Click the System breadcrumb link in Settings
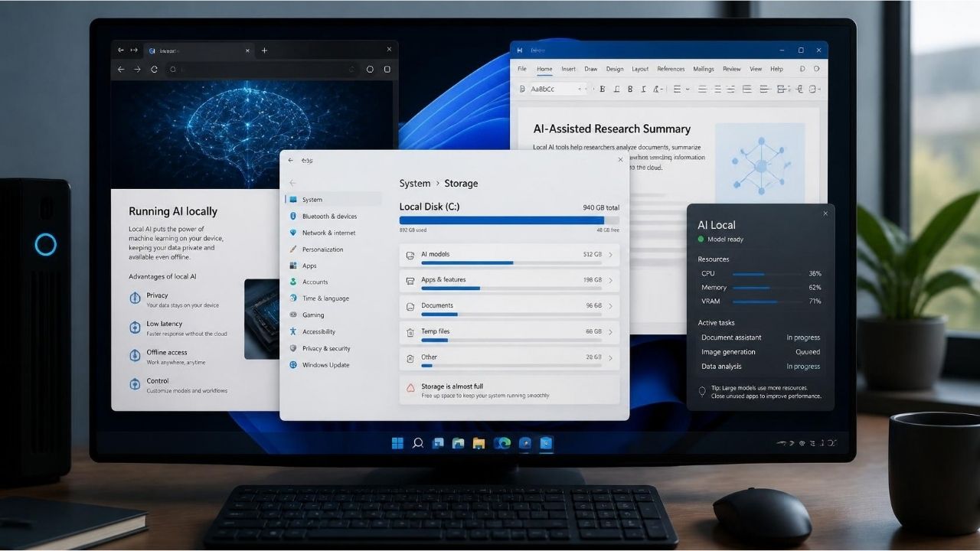Viewport: 980px width, 551px height. pos(415,184)
